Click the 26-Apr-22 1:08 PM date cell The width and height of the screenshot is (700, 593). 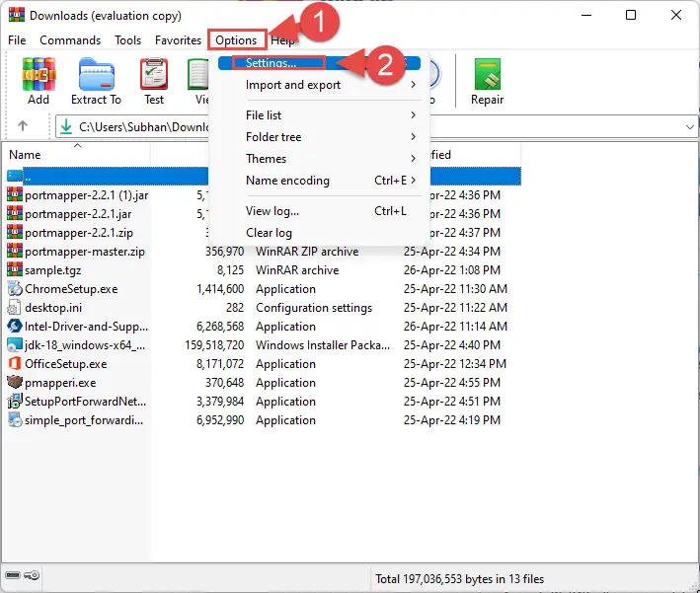point(452,270)
